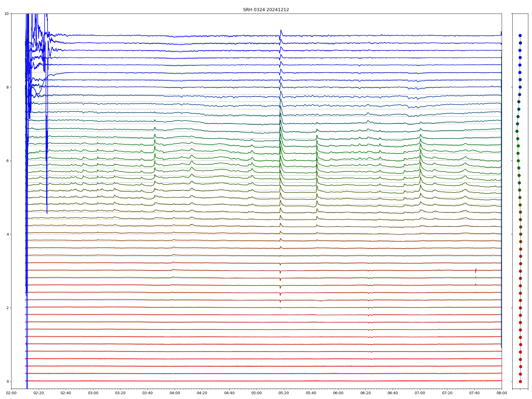Click the short red spike near 07:40
The image size is (532, 399).
click(476, 270)
